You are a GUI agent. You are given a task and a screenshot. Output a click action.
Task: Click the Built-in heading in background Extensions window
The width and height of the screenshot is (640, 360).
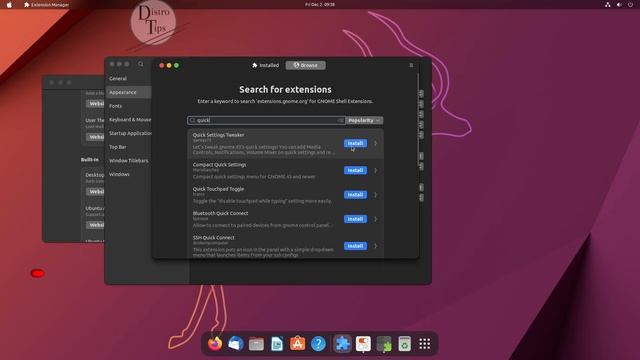89,160
